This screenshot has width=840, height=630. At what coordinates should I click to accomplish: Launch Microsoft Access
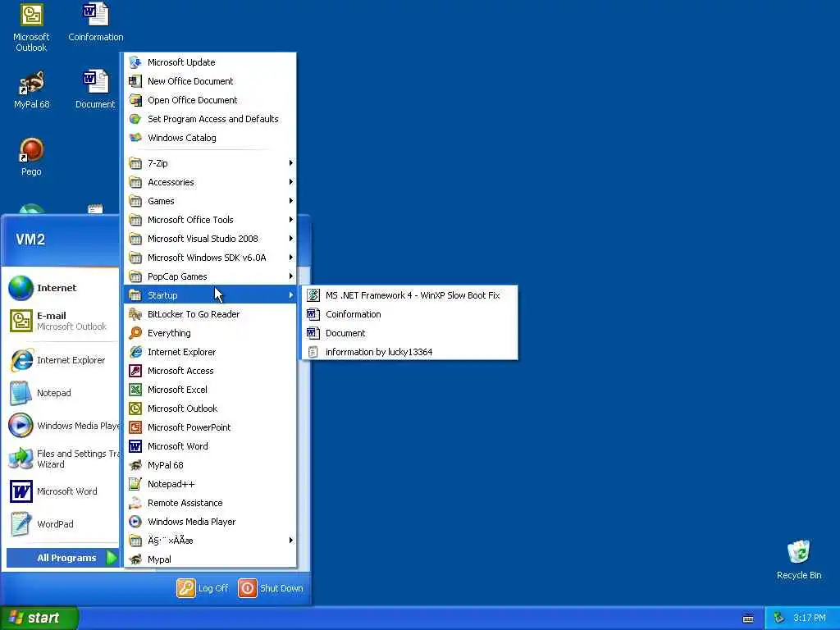point(210,371)
